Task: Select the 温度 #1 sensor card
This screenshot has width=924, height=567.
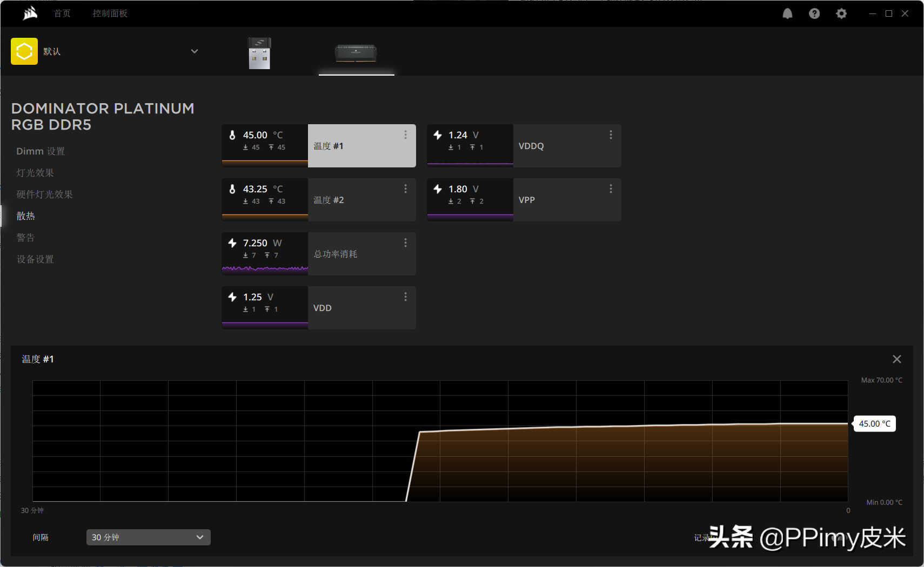Action: [x=319, y=146]
